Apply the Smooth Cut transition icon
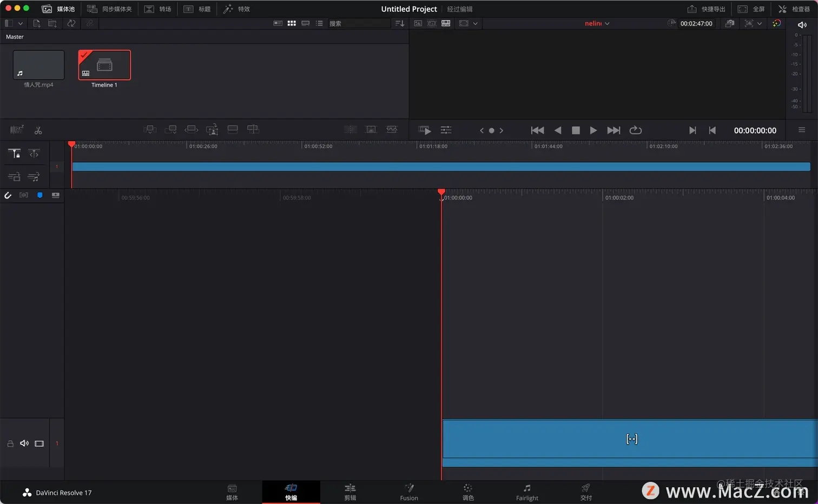The width and height of the screenshot is (818, 504). pyautogui.click(x=392, y=130)
